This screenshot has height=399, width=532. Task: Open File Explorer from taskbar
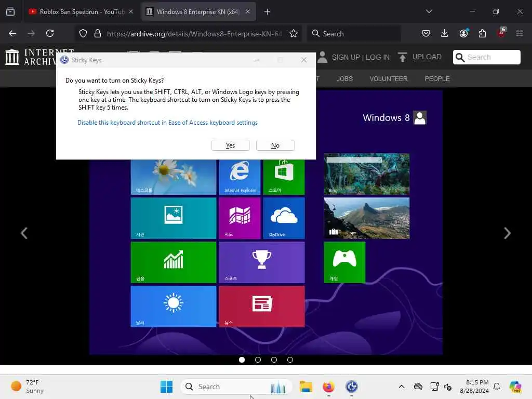point(305,387)
